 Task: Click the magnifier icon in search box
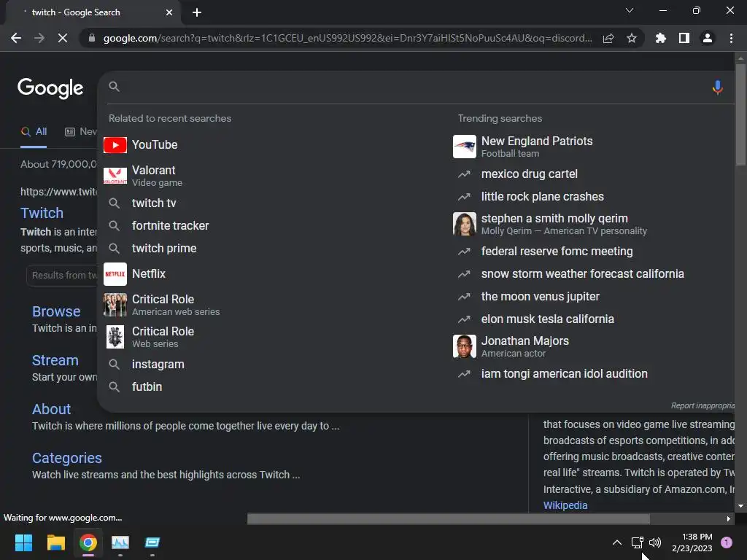[x=114, y=86]
